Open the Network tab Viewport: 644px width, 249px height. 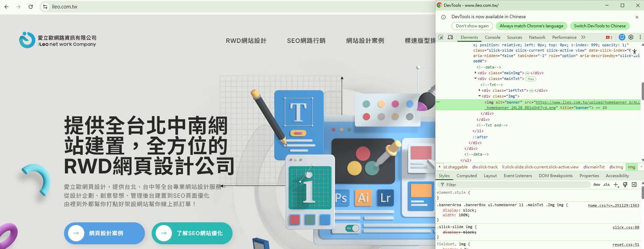[x=537, y=37]
